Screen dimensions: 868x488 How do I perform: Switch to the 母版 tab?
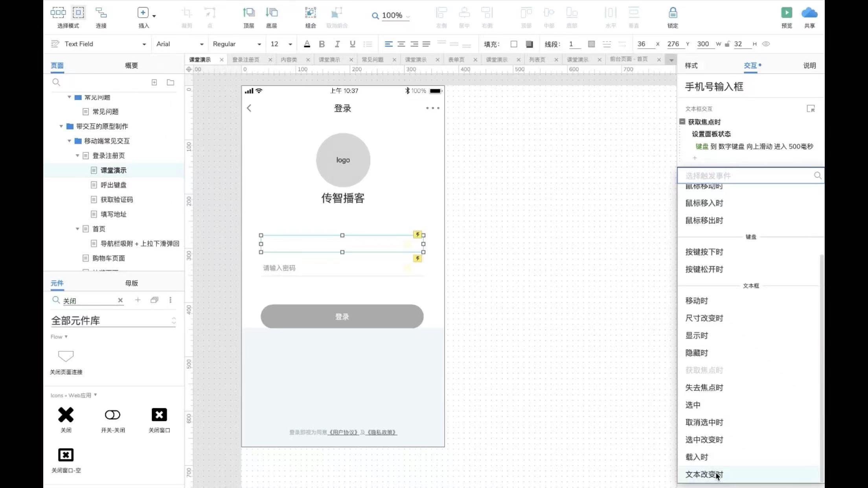[131, 283]
